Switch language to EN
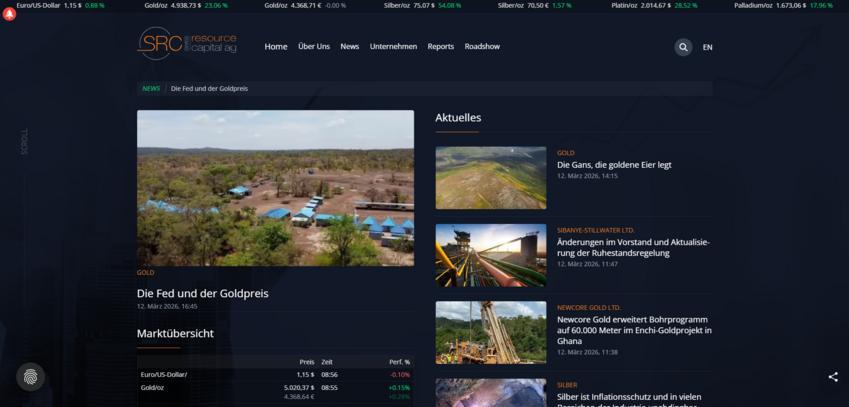The image size is (849, 407). coord(708,47)
